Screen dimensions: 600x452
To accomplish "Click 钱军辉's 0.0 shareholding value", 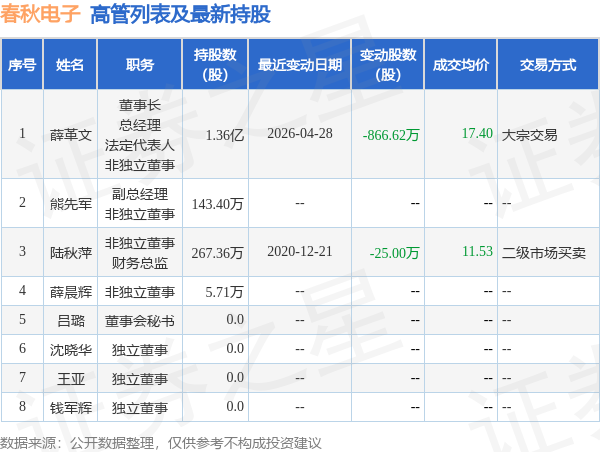I will point(235,406).
